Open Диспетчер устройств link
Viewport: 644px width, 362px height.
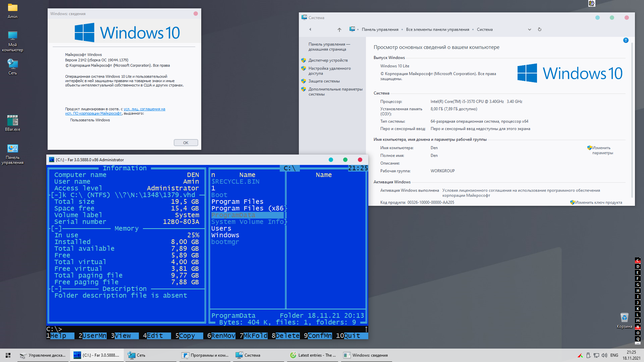(x=328, y=60)
